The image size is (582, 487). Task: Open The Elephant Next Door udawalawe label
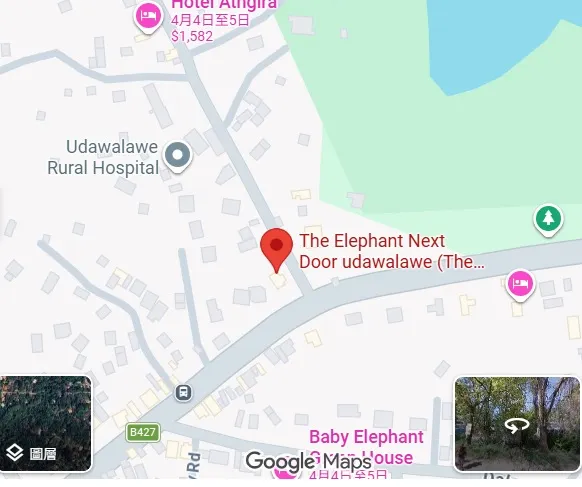pos(392,251)
